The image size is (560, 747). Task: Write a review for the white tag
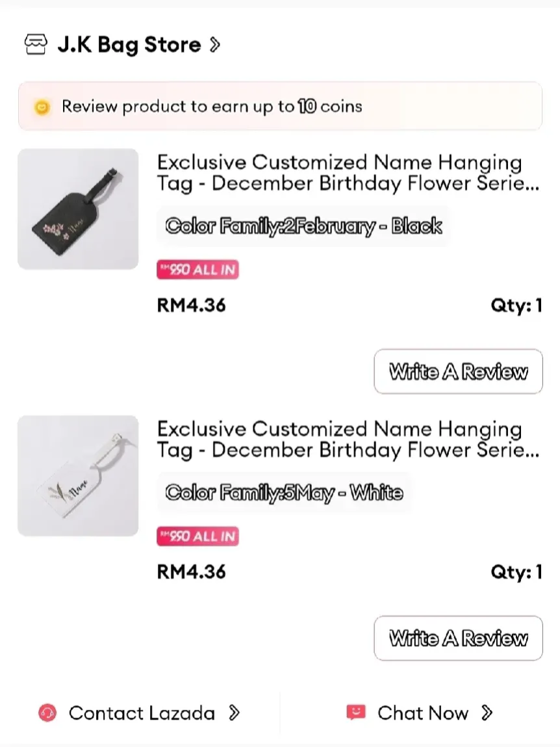pos(458,638)
